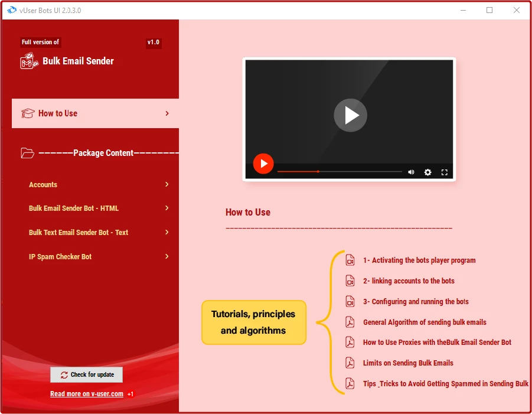Click the open folder icon by Package Content
Viewport: 532px width, 414px height.
(27, 153)
